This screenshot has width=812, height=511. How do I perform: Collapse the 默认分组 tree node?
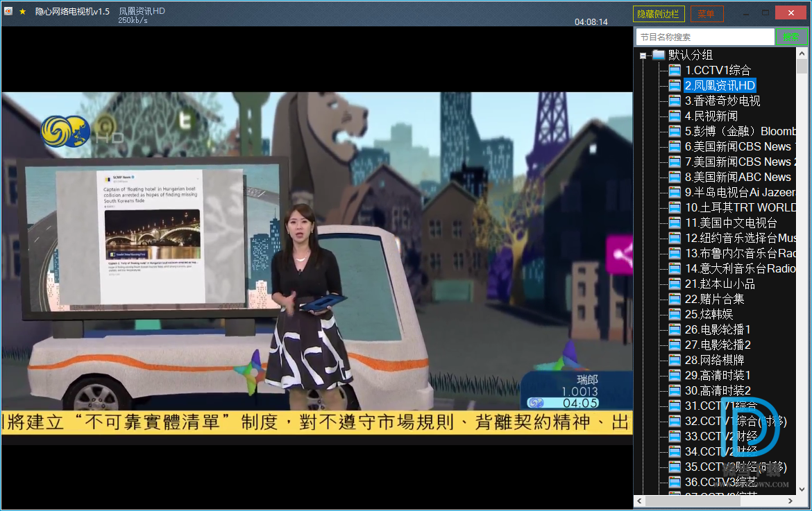click(x=643, y=55)
